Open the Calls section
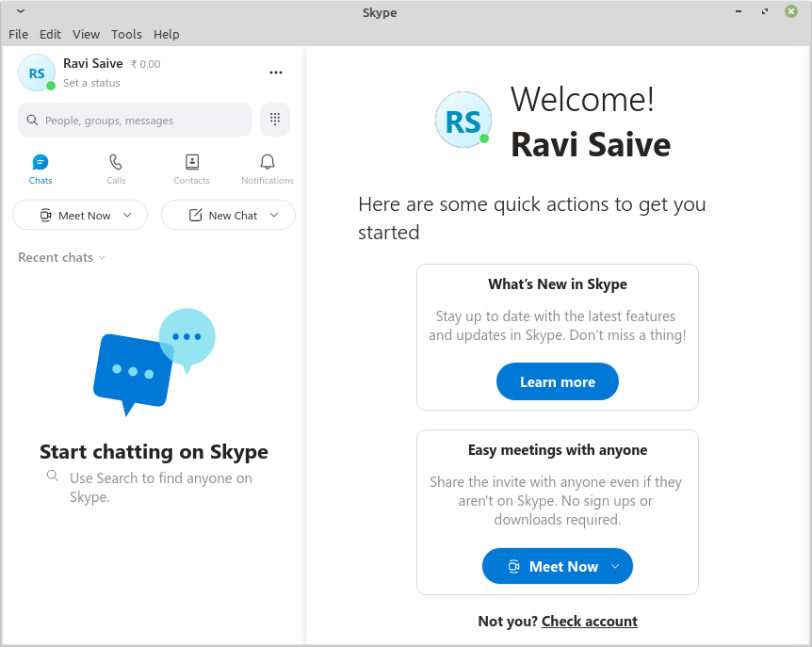 pos(116,169)
